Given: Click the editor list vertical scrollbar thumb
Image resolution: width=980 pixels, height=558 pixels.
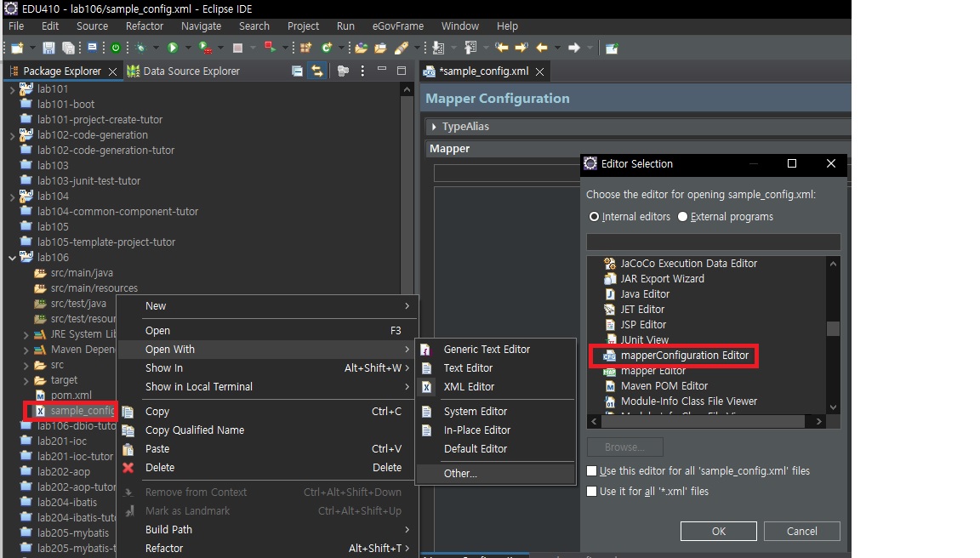Looking at the screenshot, I should click(833, 328).
